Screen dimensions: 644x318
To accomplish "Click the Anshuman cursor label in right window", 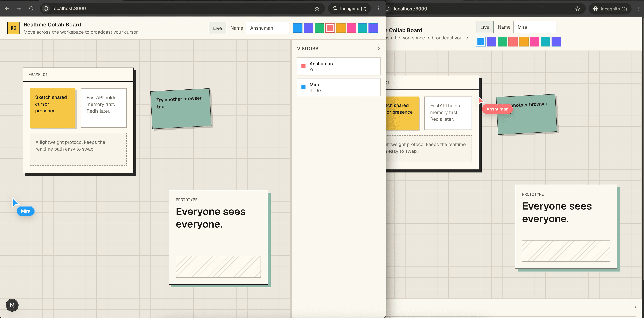I will coord(497,109).
